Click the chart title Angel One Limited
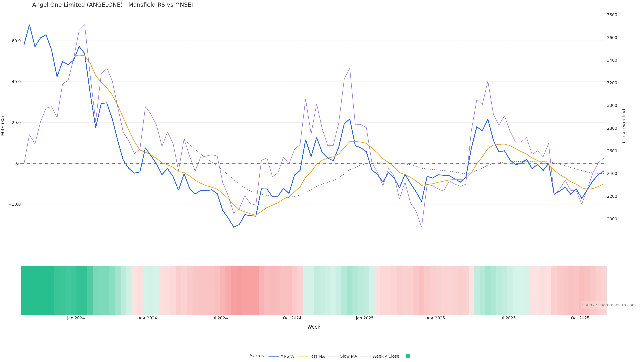Screen dimensions: 644x362 coord(113,5)
